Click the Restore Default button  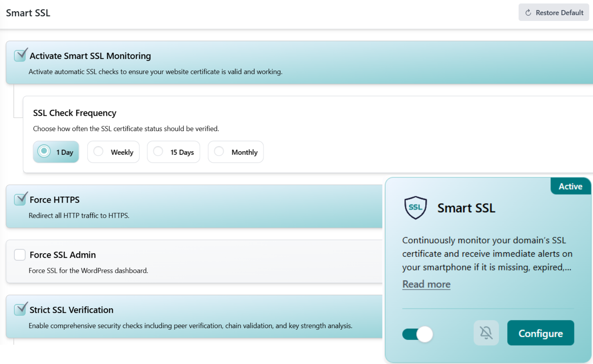553,13
